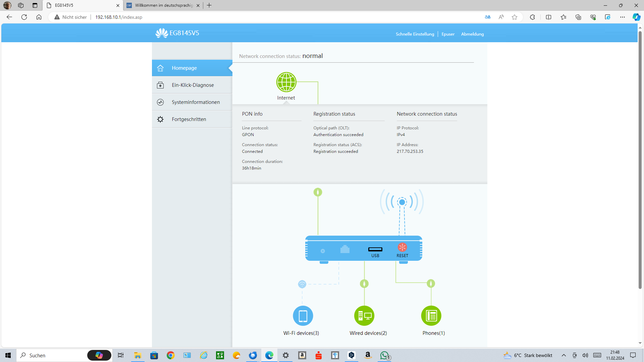Click the Schnelle Einstellung link
The width and height of the screenshot is (644, 362).
(x=415, y=34)
